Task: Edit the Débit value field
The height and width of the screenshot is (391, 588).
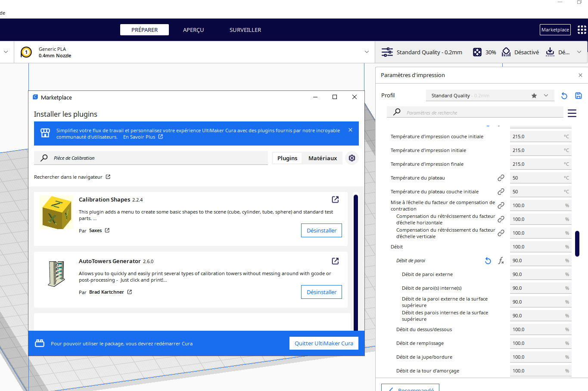Action: 541,247
